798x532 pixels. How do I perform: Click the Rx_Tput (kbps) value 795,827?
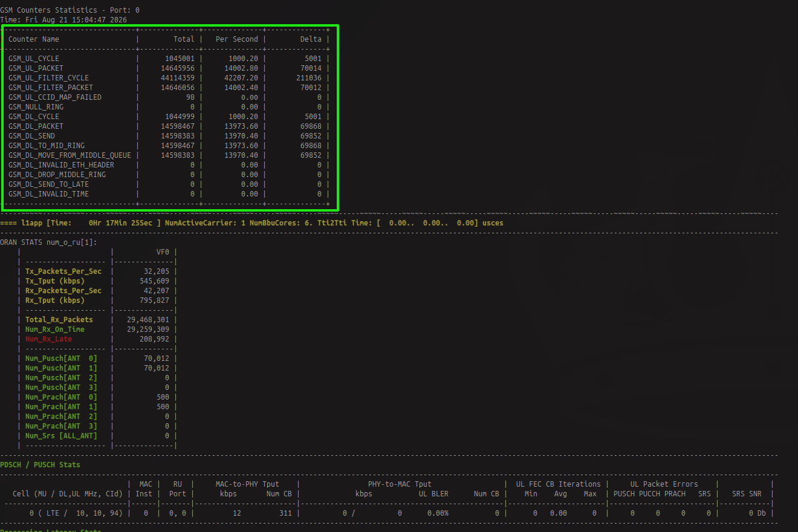155,300
